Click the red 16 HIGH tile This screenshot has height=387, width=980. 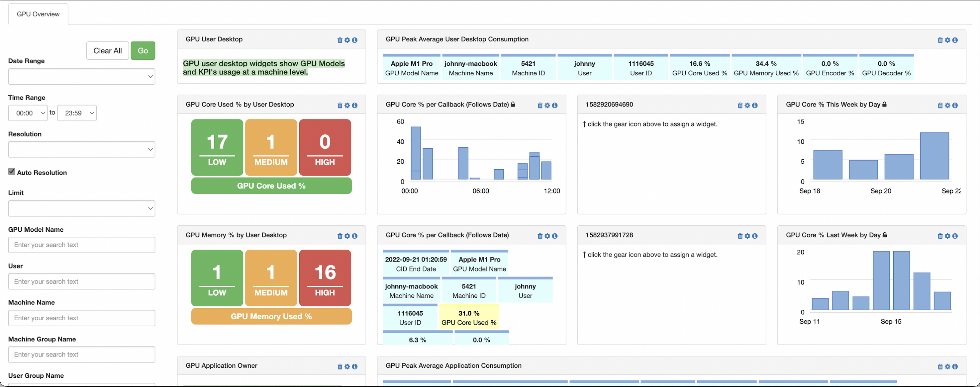pos(325,278)
